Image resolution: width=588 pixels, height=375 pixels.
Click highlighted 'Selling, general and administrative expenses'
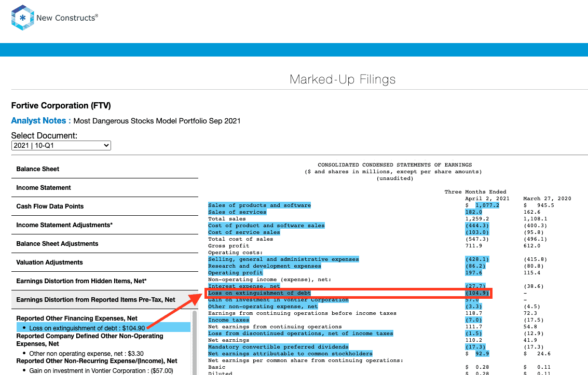click(x=283, y=259)
